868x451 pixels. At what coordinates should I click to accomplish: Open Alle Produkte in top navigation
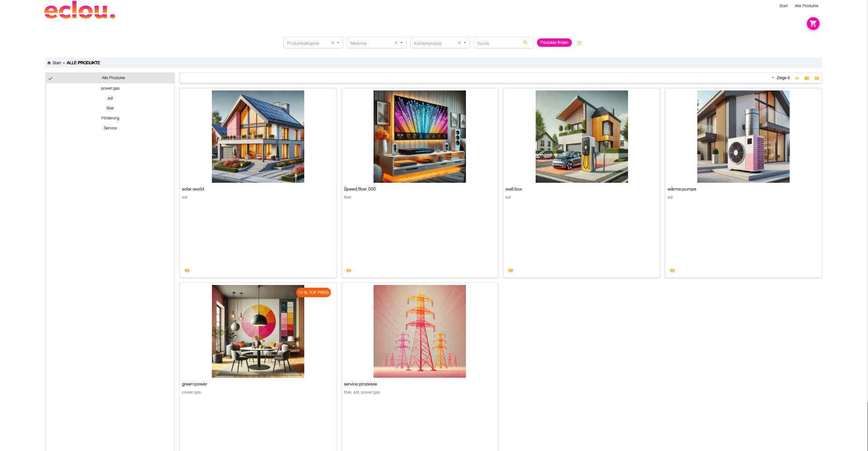click(806, 6)
